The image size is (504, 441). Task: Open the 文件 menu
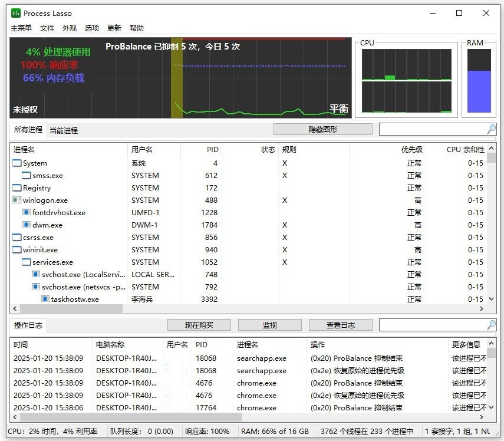47,28
